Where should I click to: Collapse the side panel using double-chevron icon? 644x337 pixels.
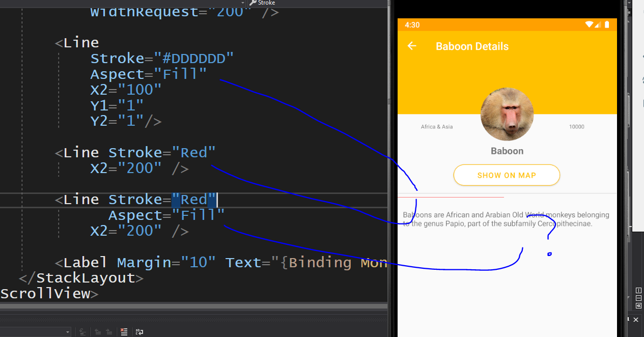click(638, 305)
